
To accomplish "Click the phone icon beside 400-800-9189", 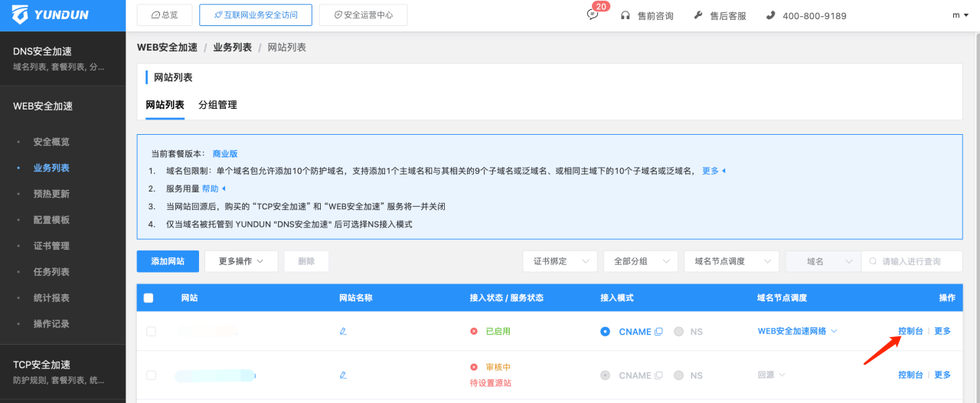I will coord(770,15).
